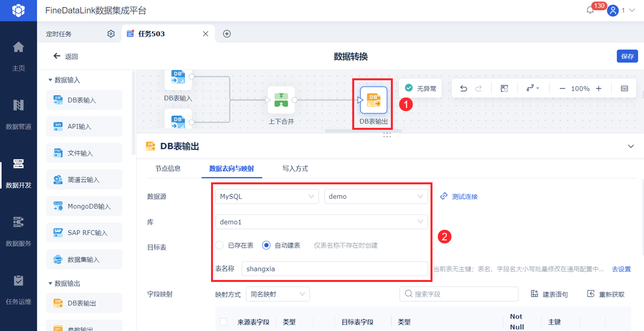Open the 数据去向与映射 tab

231,168
